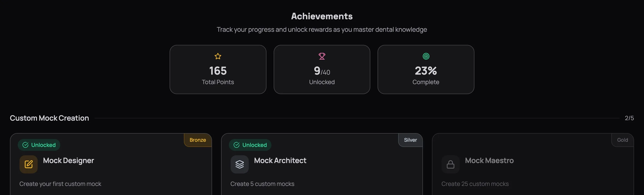
Task: Click the star icon above Total Points
Action: [x=218, y=56]
